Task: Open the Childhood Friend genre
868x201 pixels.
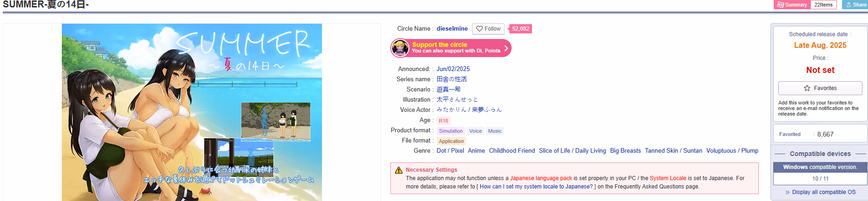Action: click(x=512, y=150)
